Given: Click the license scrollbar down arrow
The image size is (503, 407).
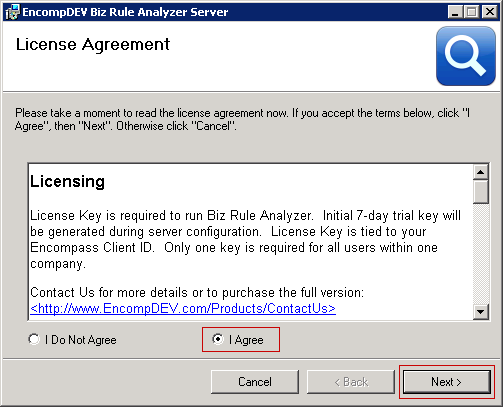Looking at the screenshot, I should tap(481, 312).
